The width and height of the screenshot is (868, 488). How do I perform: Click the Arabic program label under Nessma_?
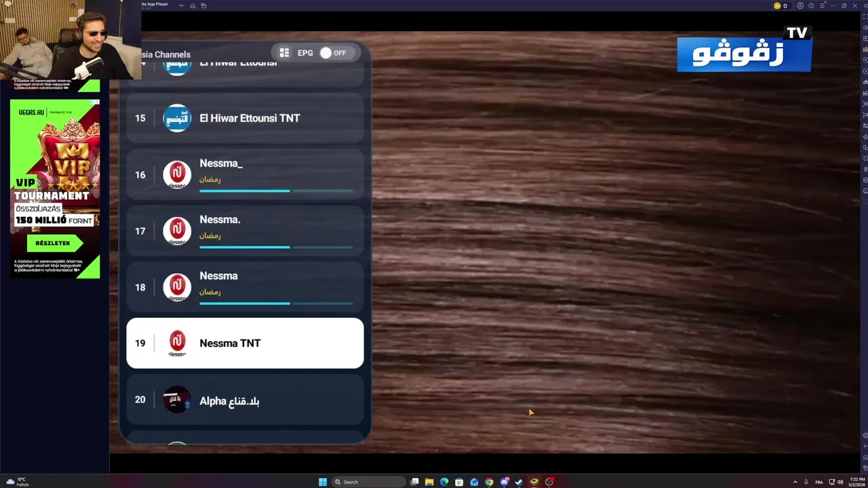point(210,179)
